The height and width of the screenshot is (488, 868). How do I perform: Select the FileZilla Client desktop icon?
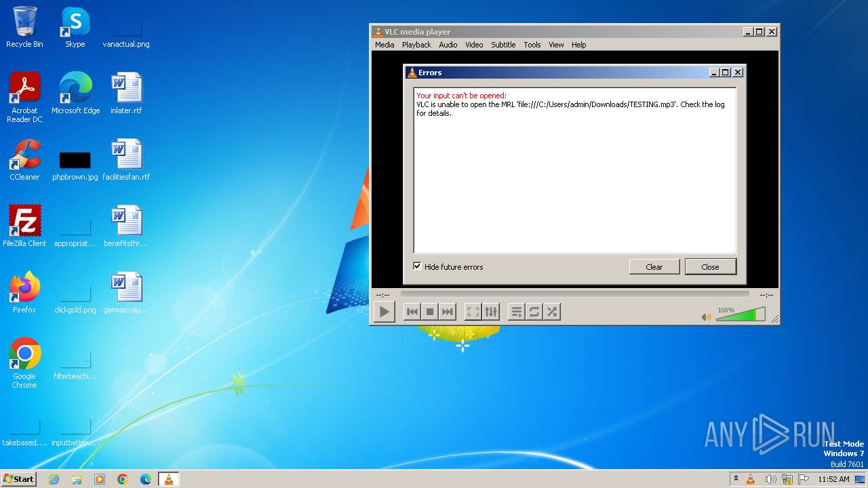click(x=24, y=226)
